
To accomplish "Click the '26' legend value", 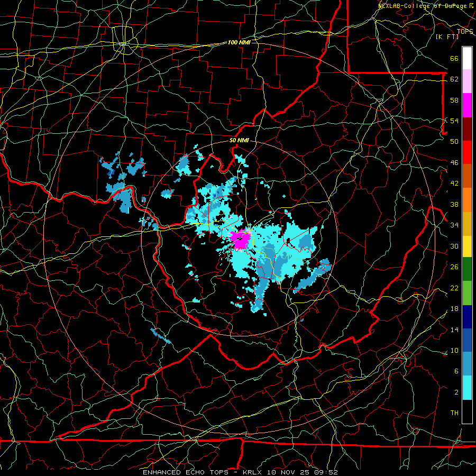I will coord(454,267).
